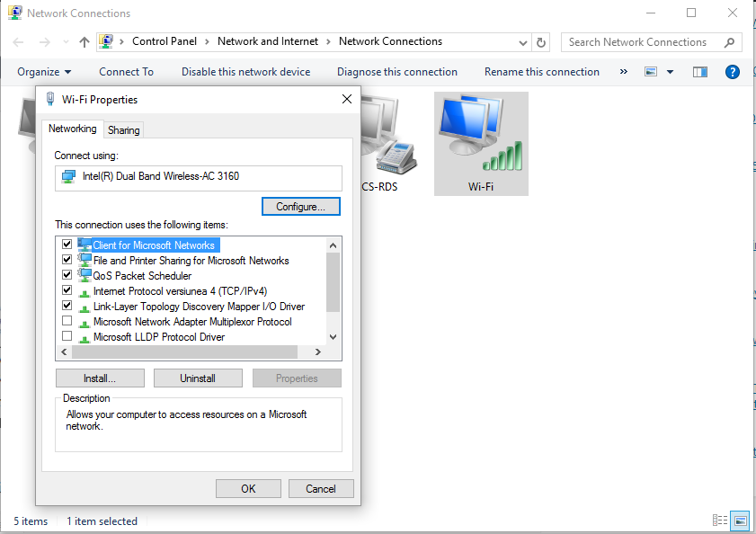756x534 pixels.
Task: Show more toolbar commands chevron
Action: click(x=624, y=72)
